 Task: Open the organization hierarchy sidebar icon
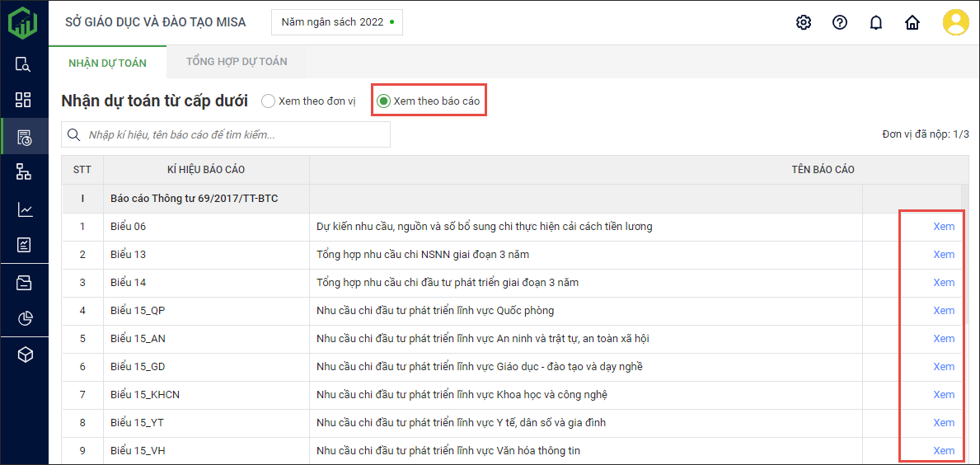pyautogui.click(x=24, y=172)
